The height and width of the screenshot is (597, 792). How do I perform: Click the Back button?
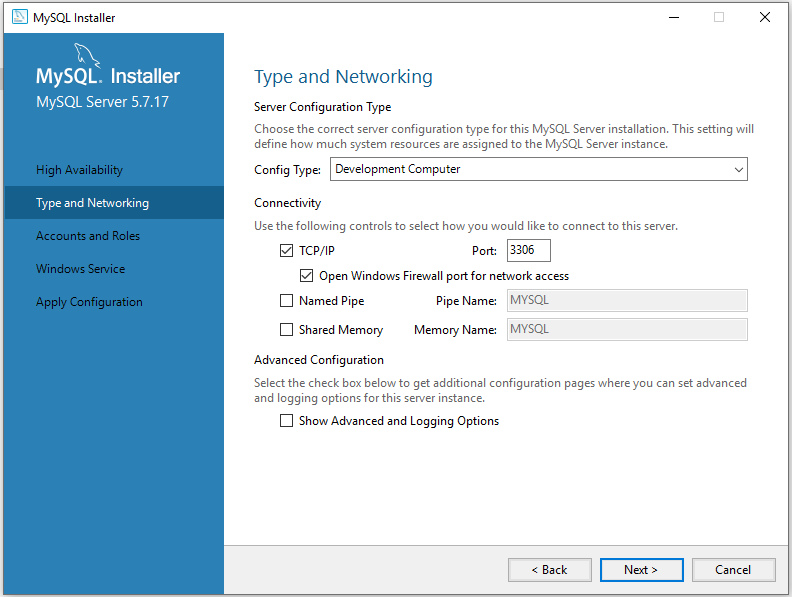pyautogui.click(x=549, y=570)
